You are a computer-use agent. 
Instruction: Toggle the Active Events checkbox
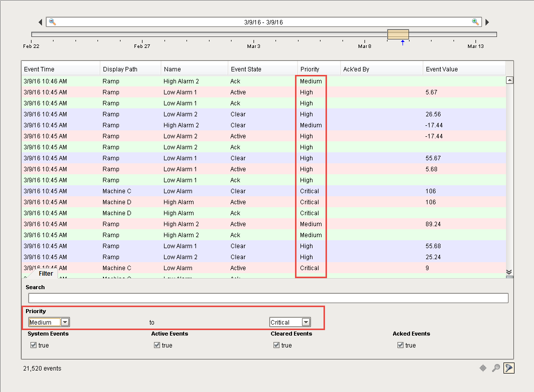coord(157,345)
